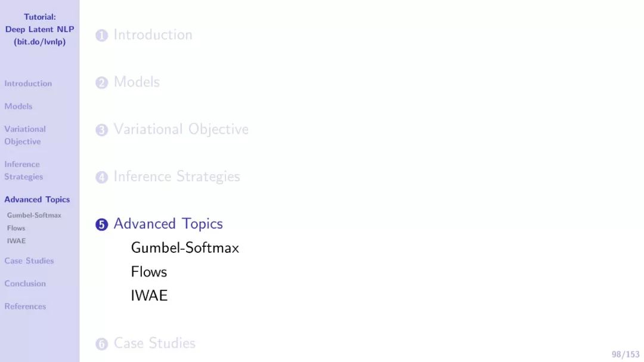Jump to Inference Strategies sidebar entry
Screen dimensions: 644x362
point(24,170)
